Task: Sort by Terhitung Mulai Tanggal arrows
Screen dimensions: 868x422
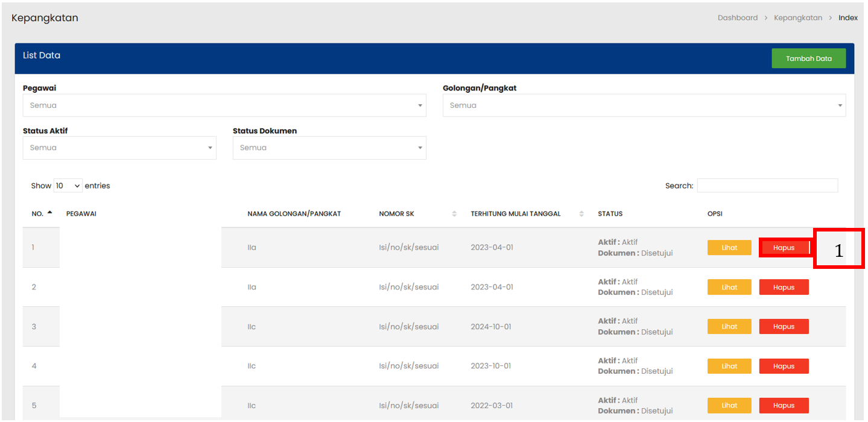Action: (581, 213)
